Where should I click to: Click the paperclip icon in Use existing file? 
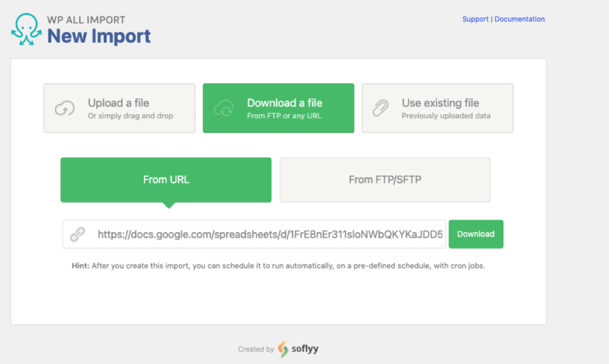(381, 108)
